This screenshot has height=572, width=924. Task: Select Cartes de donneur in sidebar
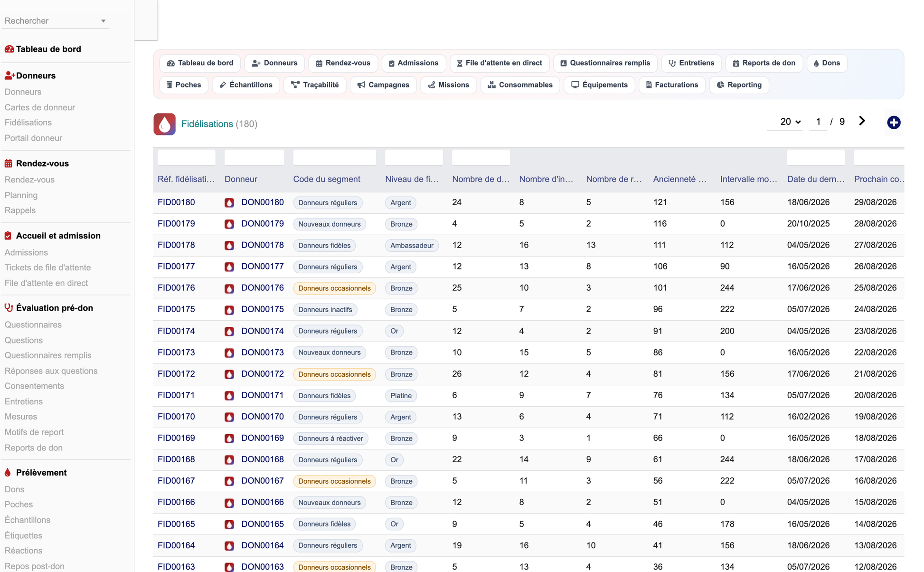pyautogui.click(x=40, y=107)
